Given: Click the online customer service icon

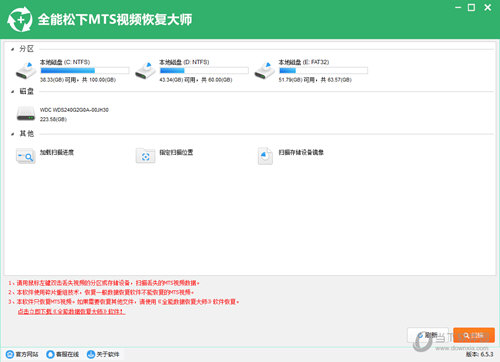Looking at the screenshot, I should tap(50, 354).
